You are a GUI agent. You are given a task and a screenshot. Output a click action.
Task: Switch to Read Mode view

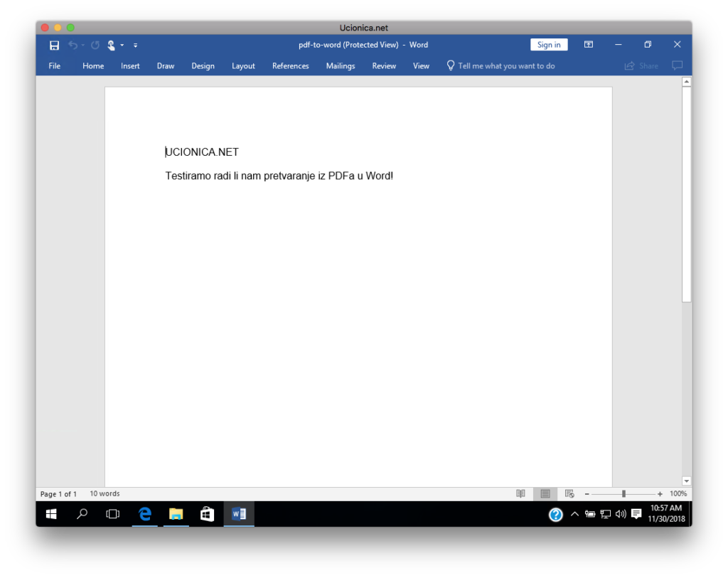coord(520,493)
